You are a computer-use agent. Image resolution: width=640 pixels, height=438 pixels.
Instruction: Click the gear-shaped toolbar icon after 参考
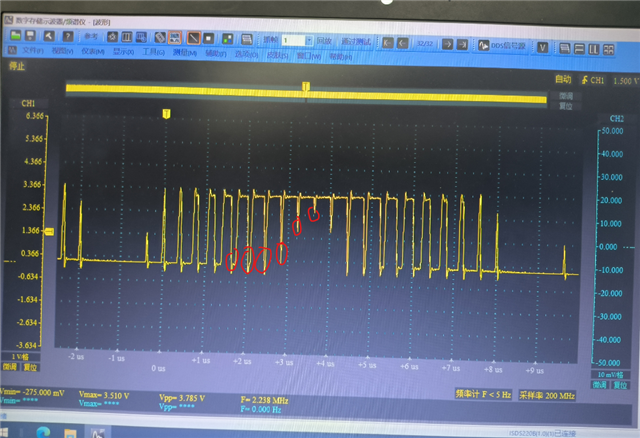[x=112, y=37]
